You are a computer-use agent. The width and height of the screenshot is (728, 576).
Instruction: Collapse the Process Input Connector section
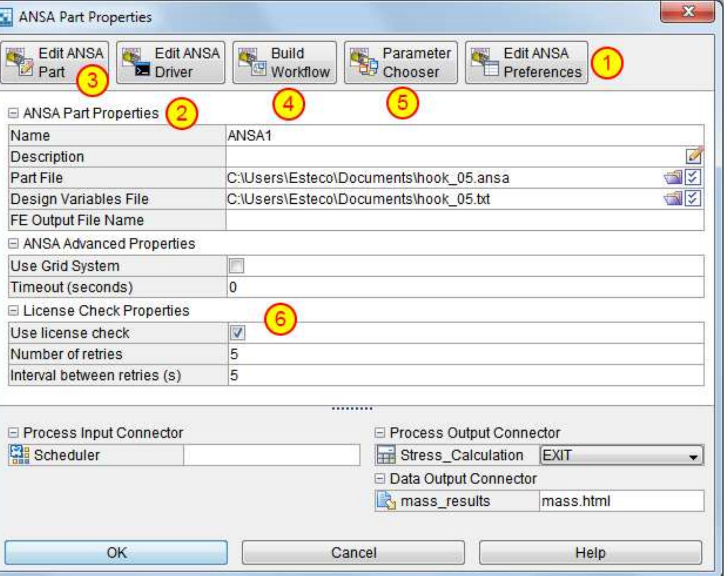pos(13,432)
